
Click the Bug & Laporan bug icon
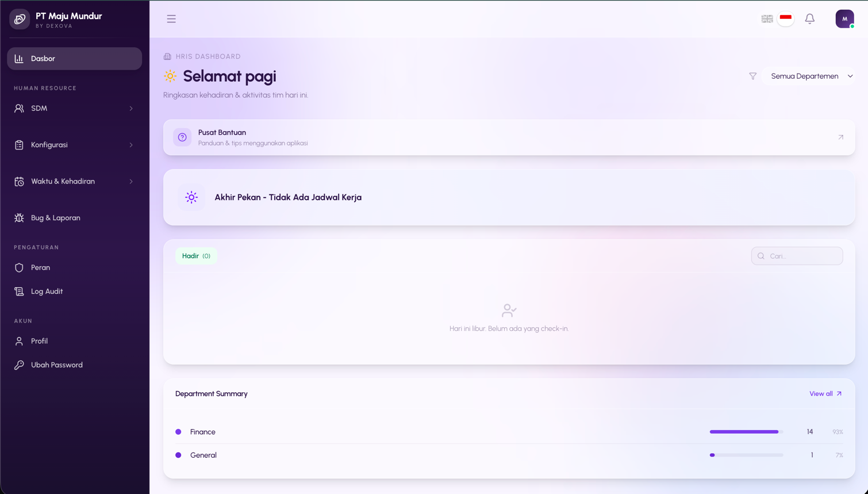click(19, 218)
